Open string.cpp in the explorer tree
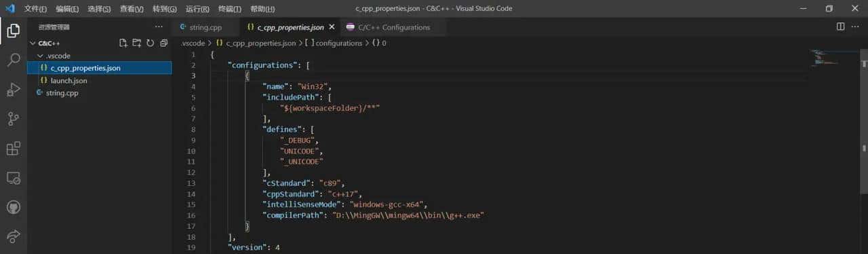868x254 pixels. (x=99, y=92)
